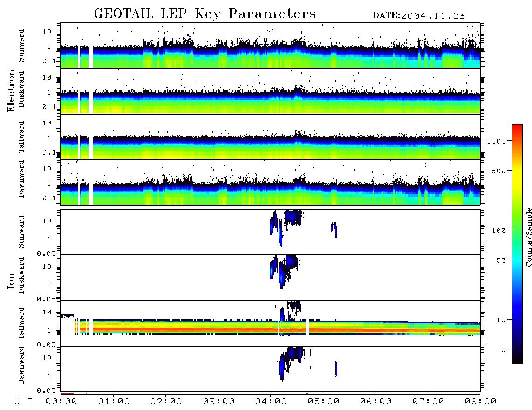
Task: Click the GEOTAIL LEP Key Parameters title
Action: coord(205,14)
